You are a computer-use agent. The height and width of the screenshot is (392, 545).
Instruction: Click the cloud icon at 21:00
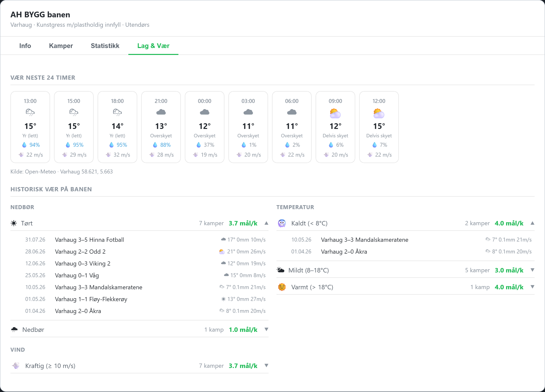tap(161, 112)
